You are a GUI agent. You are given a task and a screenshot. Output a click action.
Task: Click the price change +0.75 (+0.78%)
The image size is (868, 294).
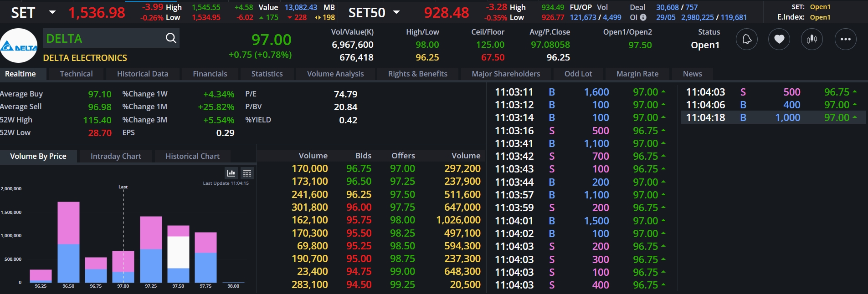(x=260, y=55)
